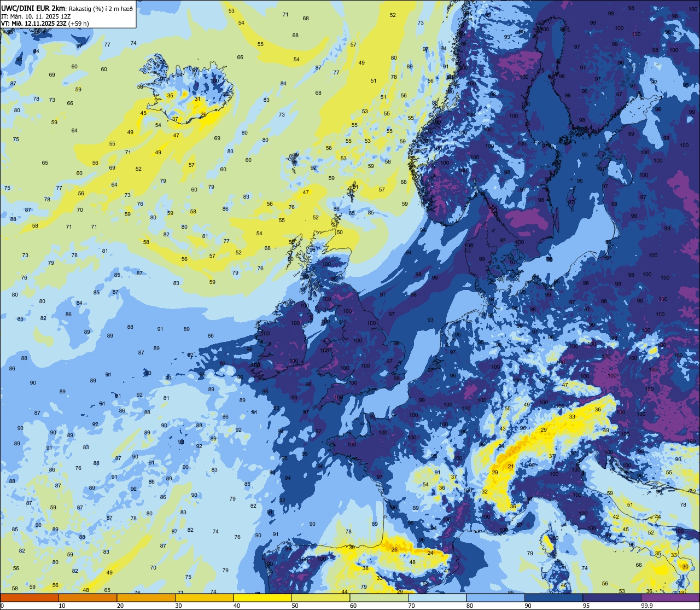Click the 20–30% amber legend swatch
Viewport: 700px width, 610px height.
(x=146, y=597)
